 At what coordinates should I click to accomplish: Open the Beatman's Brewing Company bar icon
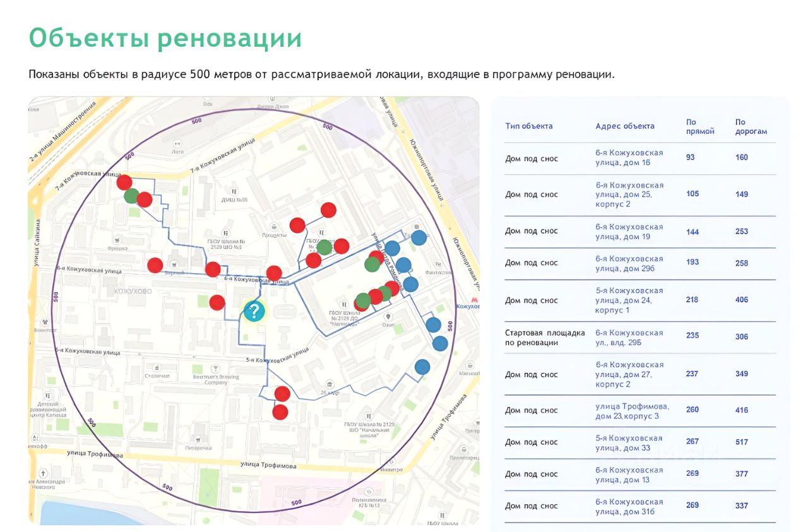(215, 367)
